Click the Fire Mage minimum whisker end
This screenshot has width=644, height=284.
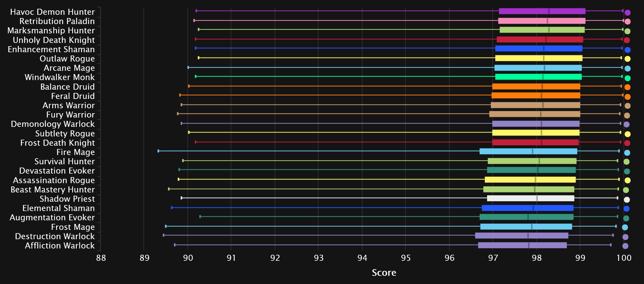pos(158,151)
